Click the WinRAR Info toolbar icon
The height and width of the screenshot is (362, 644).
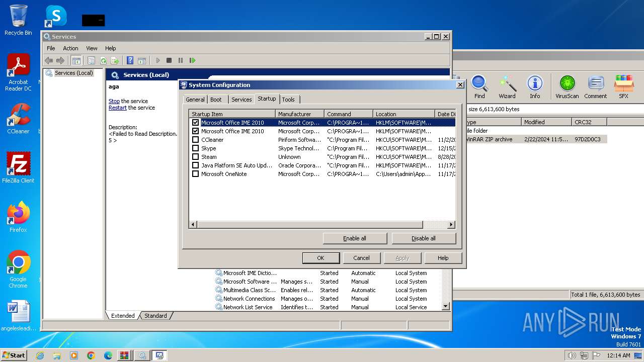click(x=535, y=86)
